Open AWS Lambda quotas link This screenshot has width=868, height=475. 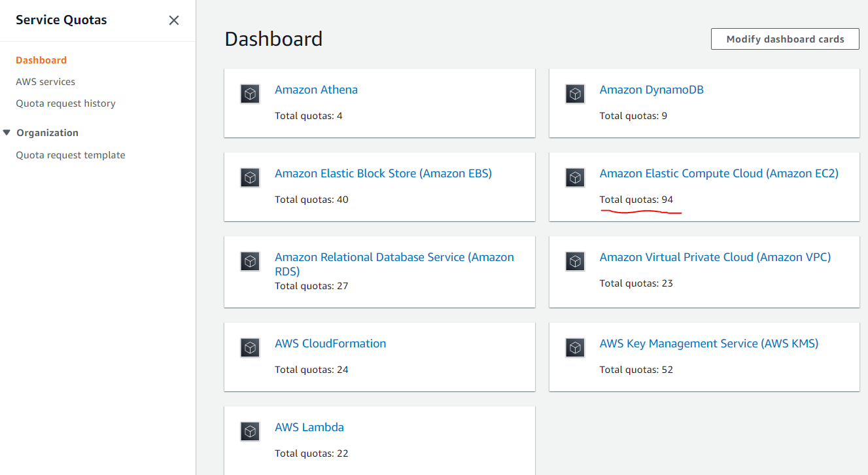(x=309, y=427)
